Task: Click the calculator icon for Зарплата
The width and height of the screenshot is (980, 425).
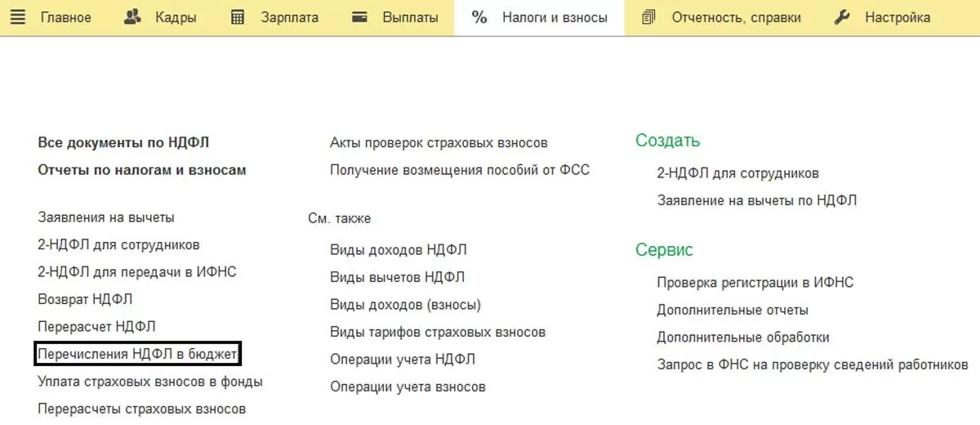Action: coord(238,17)
